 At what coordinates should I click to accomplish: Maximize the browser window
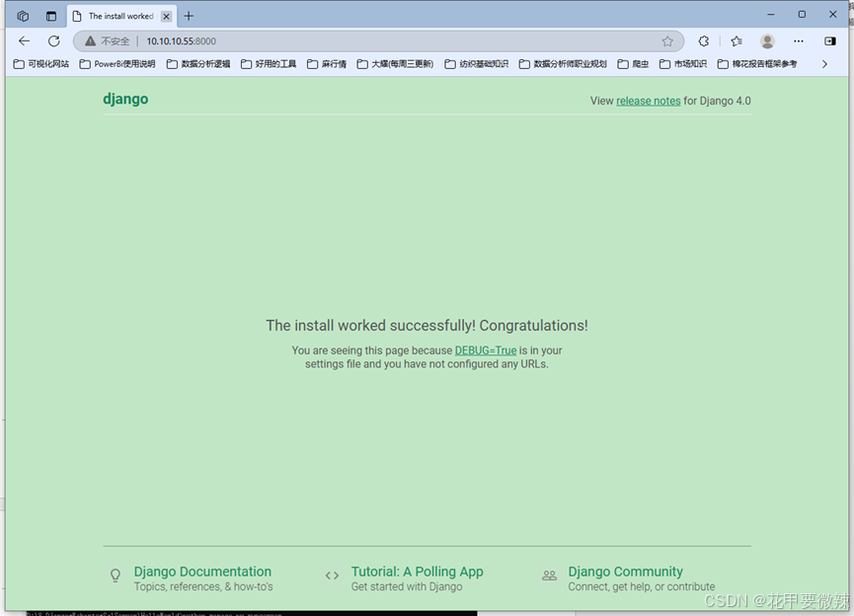coord(802,15)
